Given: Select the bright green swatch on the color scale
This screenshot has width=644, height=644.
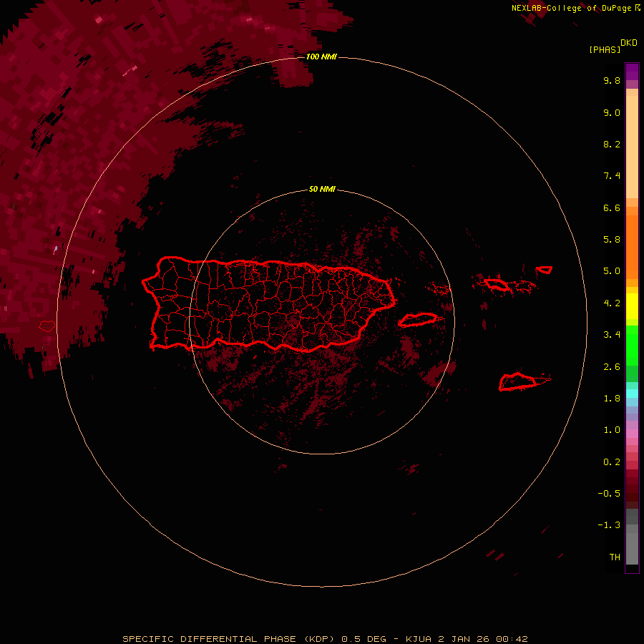Looking at the screenshot, I should coord(632,346).
